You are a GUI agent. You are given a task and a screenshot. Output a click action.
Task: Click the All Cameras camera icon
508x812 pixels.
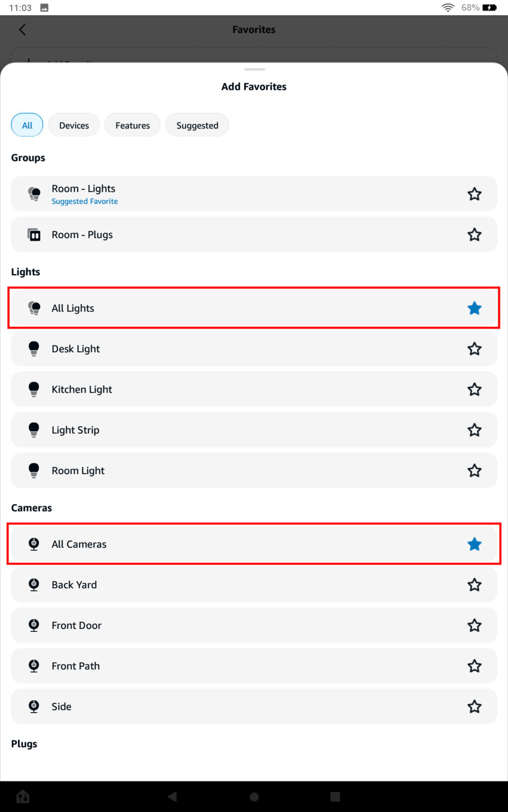pos(34,544)
